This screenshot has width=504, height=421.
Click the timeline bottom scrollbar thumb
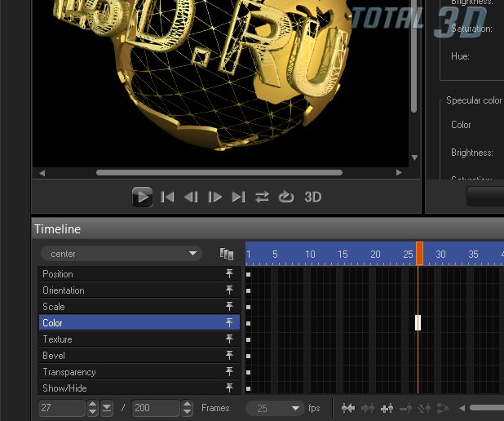[487, 408]
